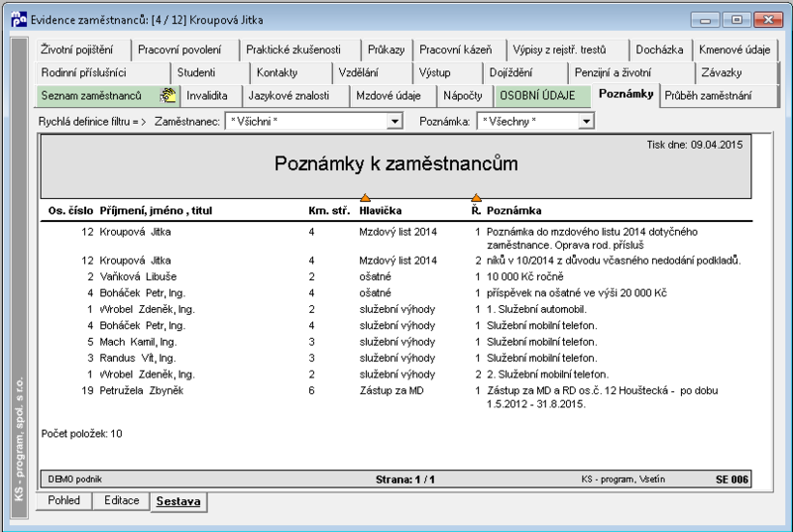The image size is (793, 532).
Task: Select the Mach Kamil, Ing. row name
Action: click(x=138, y=342)
